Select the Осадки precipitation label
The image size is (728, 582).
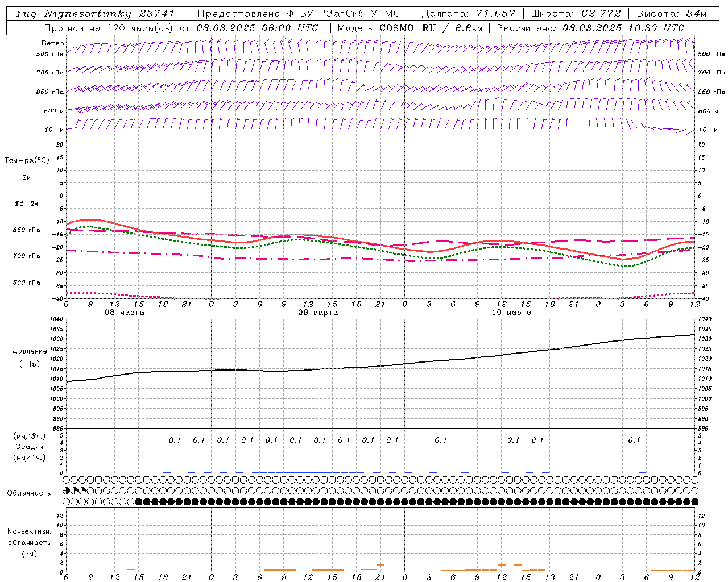point(29,447)
